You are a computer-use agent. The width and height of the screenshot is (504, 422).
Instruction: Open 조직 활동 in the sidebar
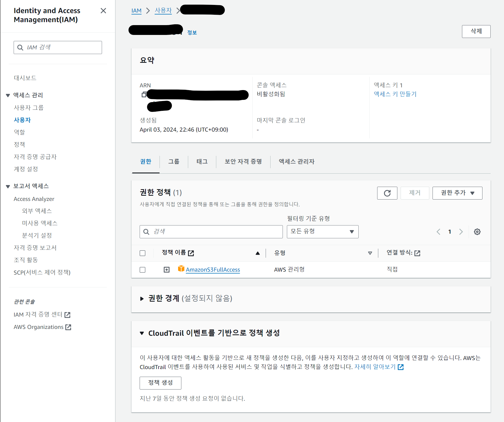point(26,260)
